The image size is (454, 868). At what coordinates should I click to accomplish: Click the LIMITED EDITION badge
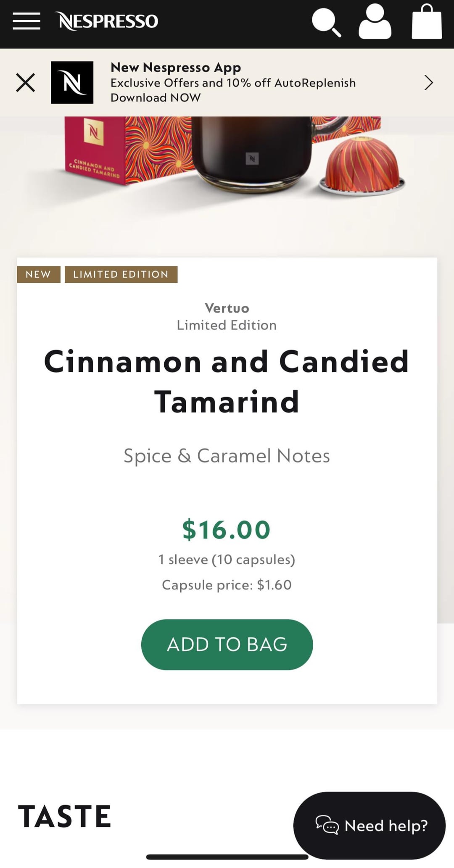[121, 274]
